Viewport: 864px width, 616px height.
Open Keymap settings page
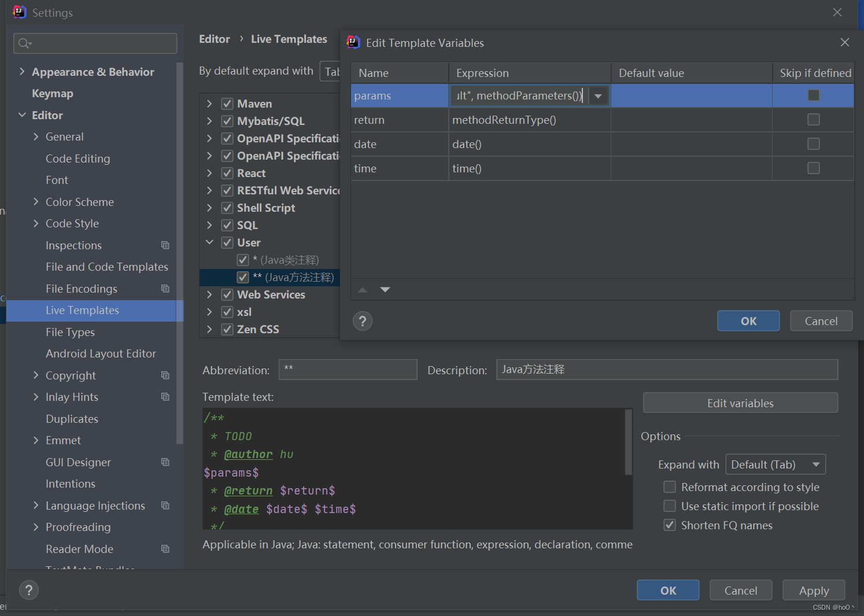[x=53, y=94]
